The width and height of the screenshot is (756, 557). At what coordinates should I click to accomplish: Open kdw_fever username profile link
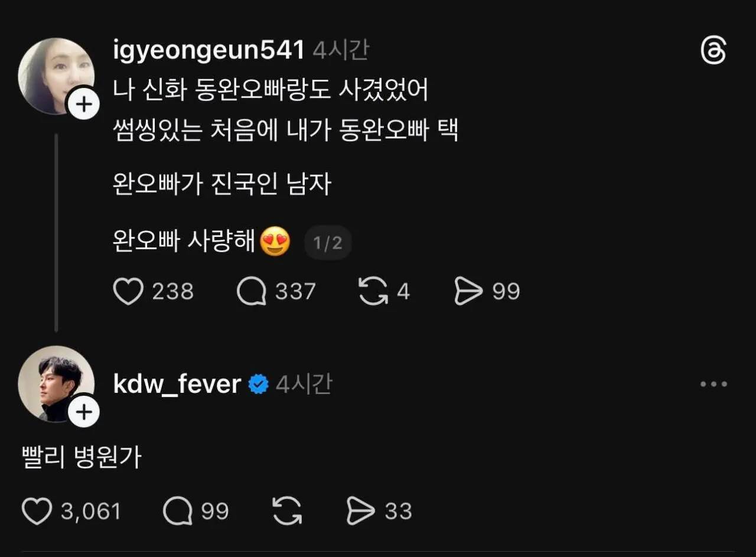click(177, 385)
